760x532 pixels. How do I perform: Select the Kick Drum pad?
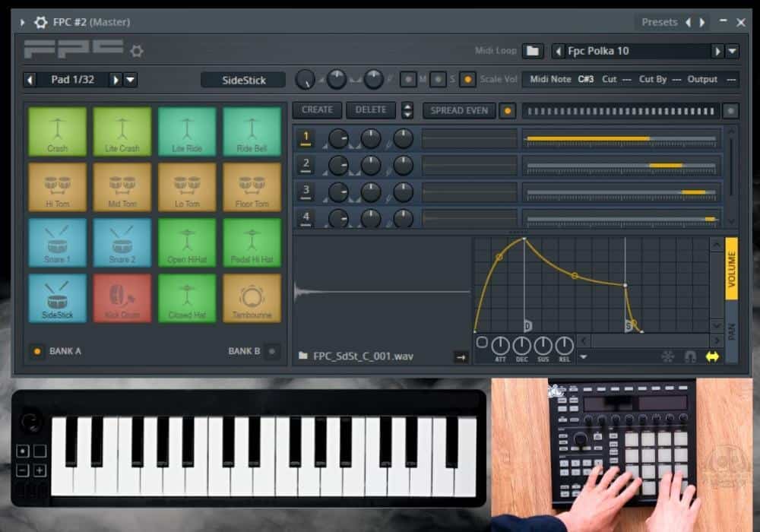point(122,298)
